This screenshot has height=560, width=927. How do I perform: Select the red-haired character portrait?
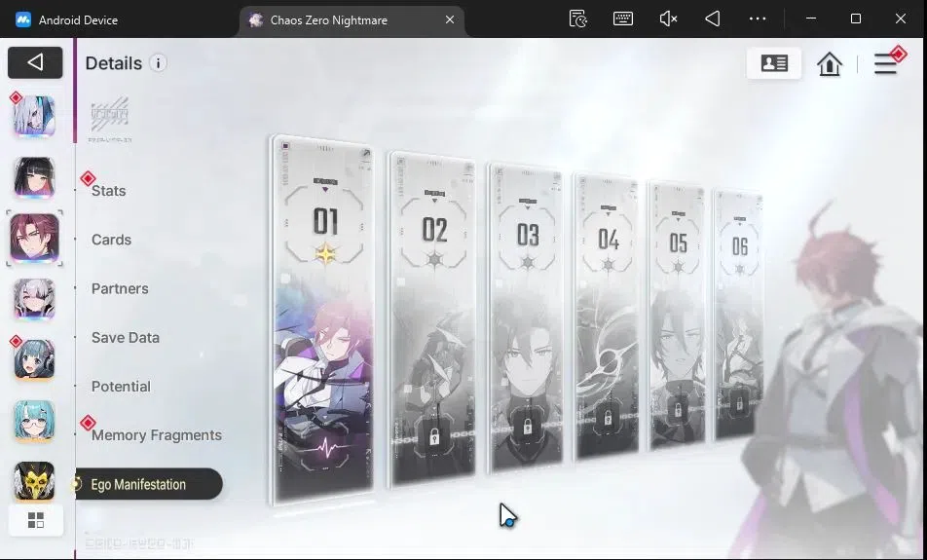tap(34, 238)
